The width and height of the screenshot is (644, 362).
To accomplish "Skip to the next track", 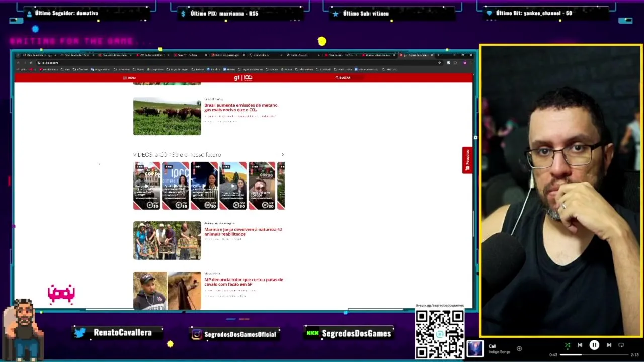I will [x=609, y=345].
